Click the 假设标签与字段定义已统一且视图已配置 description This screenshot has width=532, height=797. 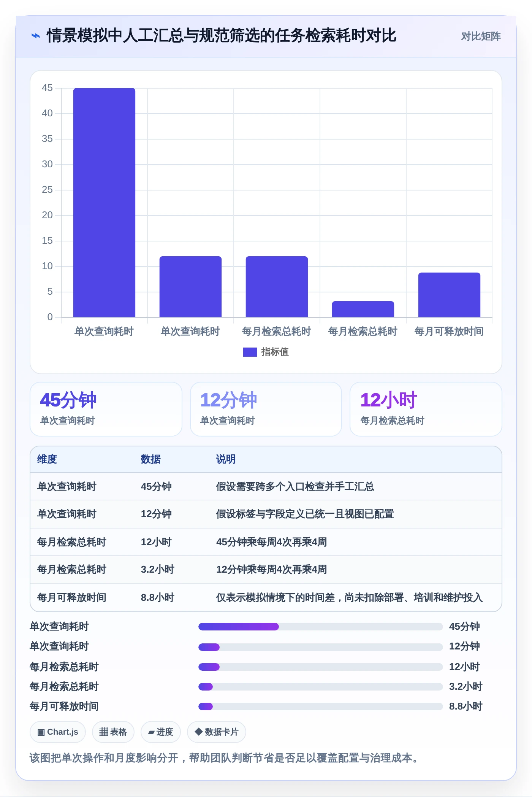click(305, 514)
